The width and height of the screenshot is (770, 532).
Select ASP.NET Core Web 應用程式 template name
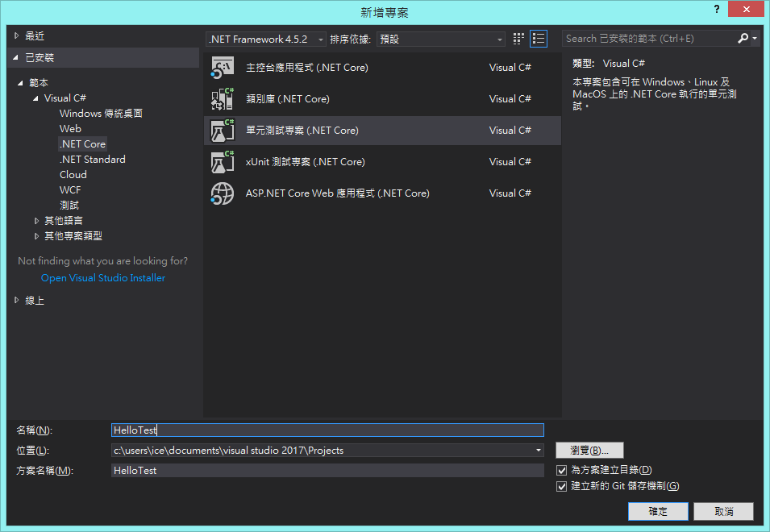[x=338, y=193]
